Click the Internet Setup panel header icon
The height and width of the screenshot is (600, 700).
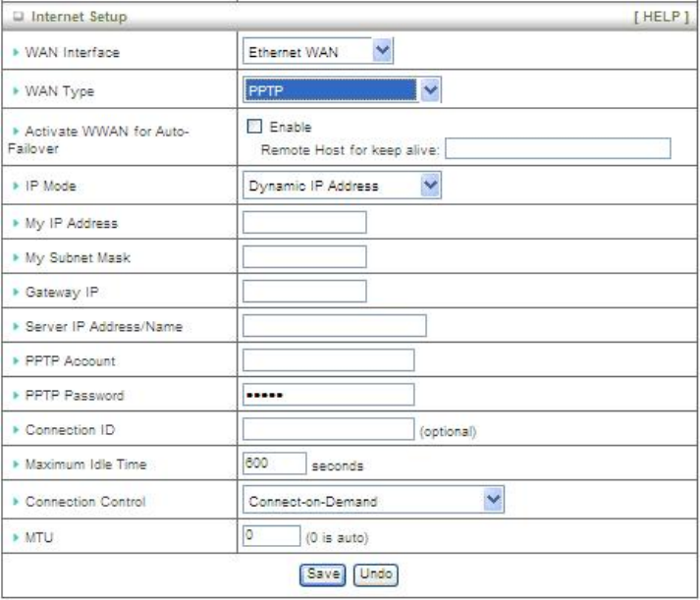[x=16, y=17]
